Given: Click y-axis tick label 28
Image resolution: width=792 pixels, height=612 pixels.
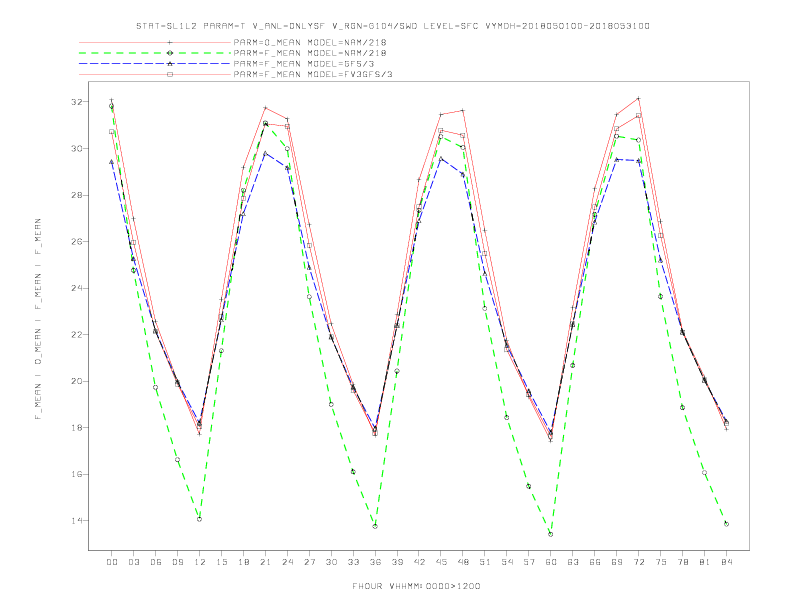Looking at the screenshot, I should [76, 195].
